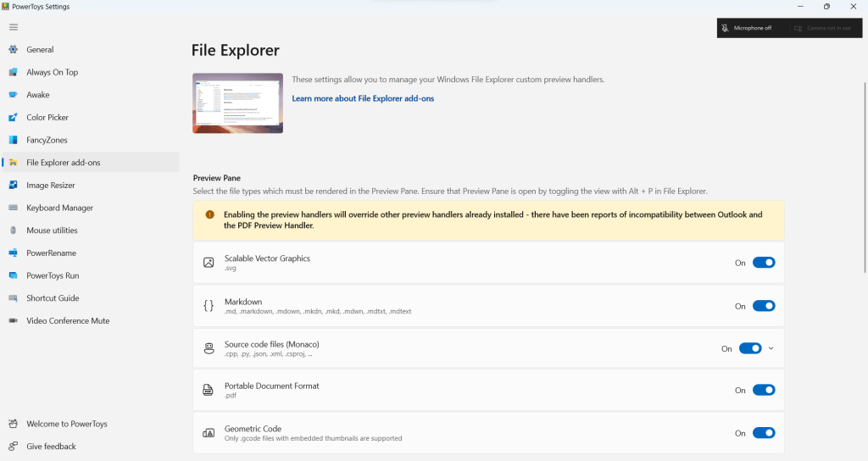Open the General settings page
Screen dimensions: 868x461
(x=91, y=49)
